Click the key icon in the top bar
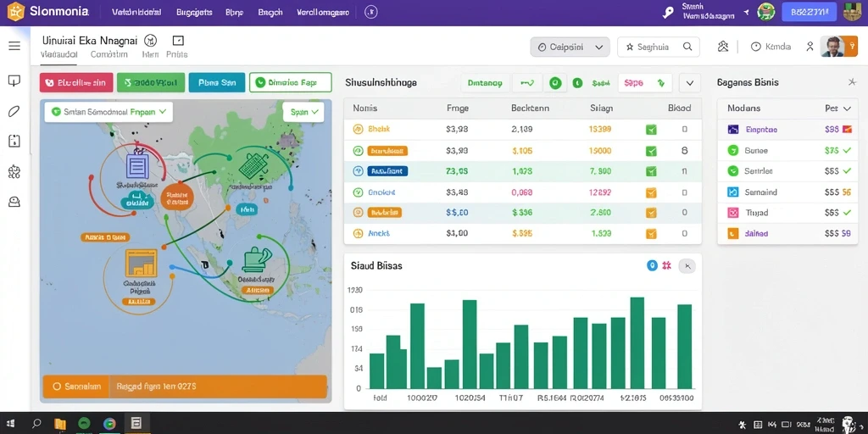Image resolution: width=868 pixels, height=434 pixels. 668,12
